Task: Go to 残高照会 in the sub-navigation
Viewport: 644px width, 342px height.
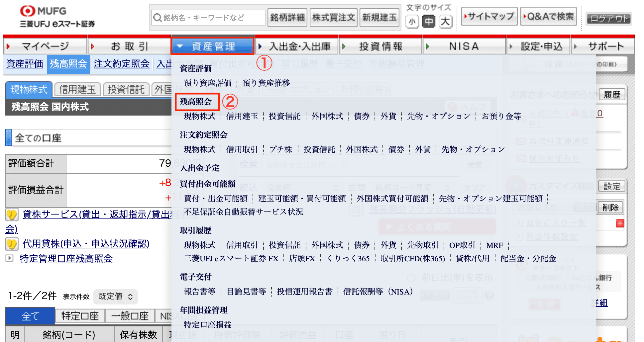Action: (x=68, y=64)
